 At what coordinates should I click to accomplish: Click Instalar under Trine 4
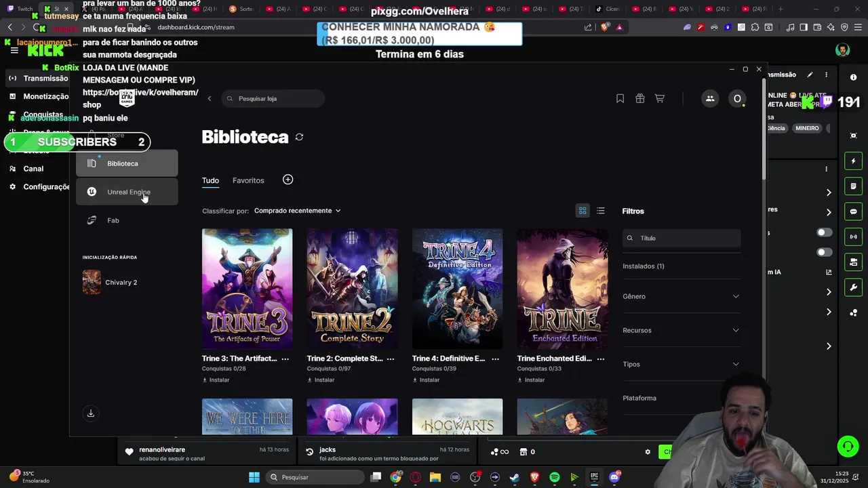tap(426, 380)
